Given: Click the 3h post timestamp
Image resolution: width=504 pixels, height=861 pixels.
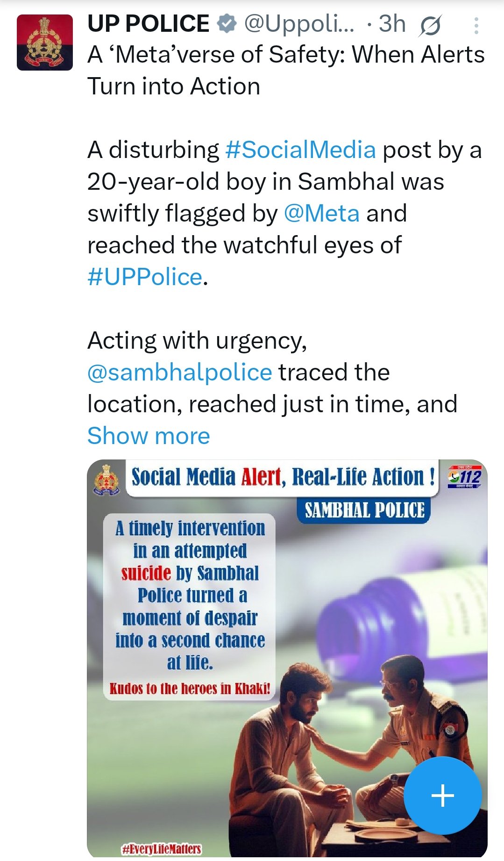Looking at the screenshot, I should [392, 24].
